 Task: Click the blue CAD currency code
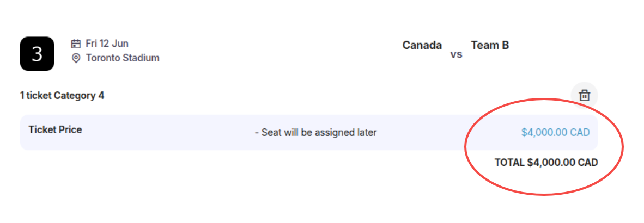pyautogui.click(x=580, y=132)
